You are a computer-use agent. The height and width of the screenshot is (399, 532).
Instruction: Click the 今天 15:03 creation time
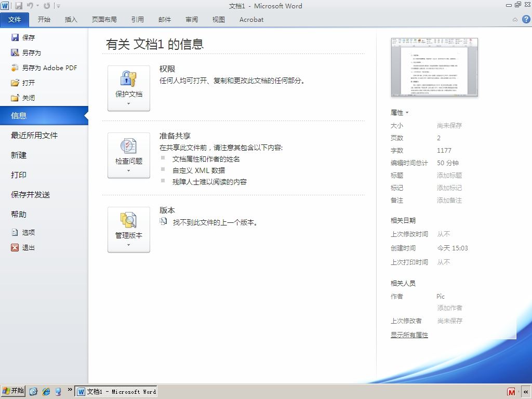453,248
